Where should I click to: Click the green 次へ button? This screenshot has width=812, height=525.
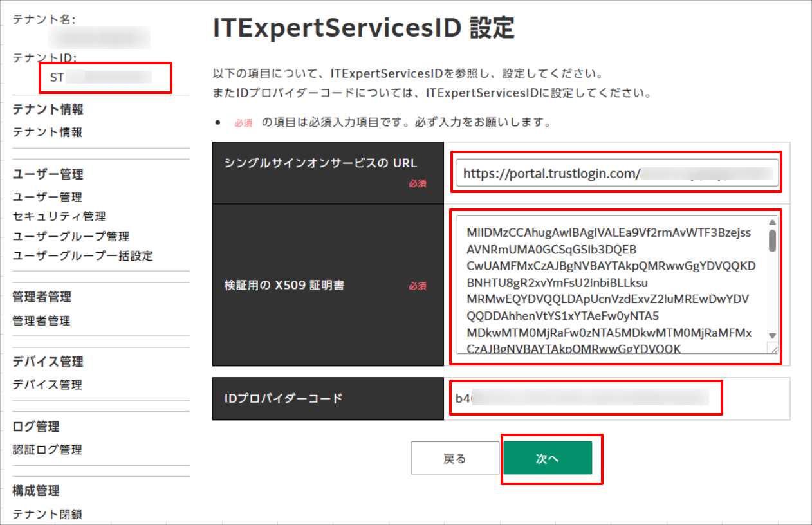tap(548, 458)
